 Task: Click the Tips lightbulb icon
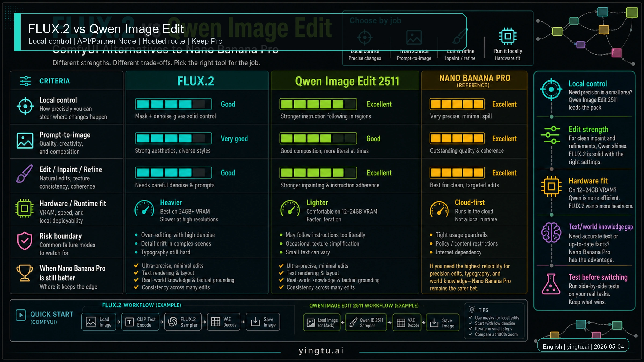tap(472, 309)
